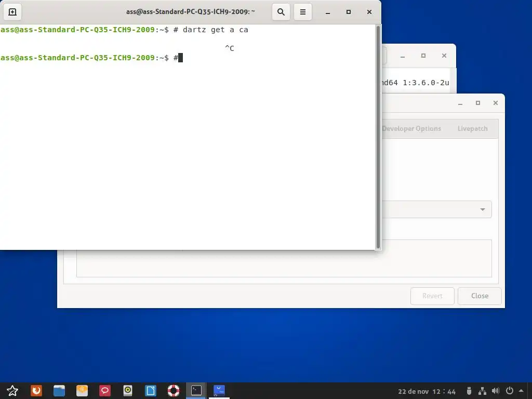Maximize the background package window
The height and width of the screenshot is (399, 532).
coord(423,56)
